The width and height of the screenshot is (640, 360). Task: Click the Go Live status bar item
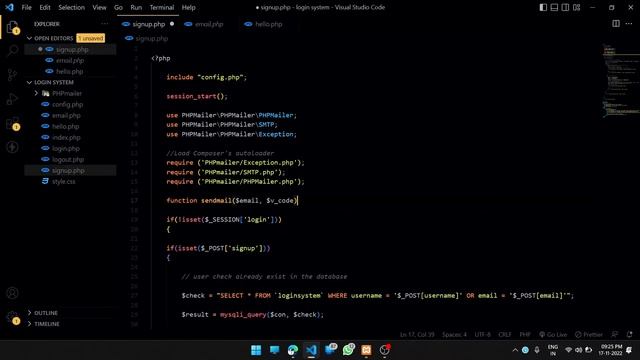click(553, 334)
